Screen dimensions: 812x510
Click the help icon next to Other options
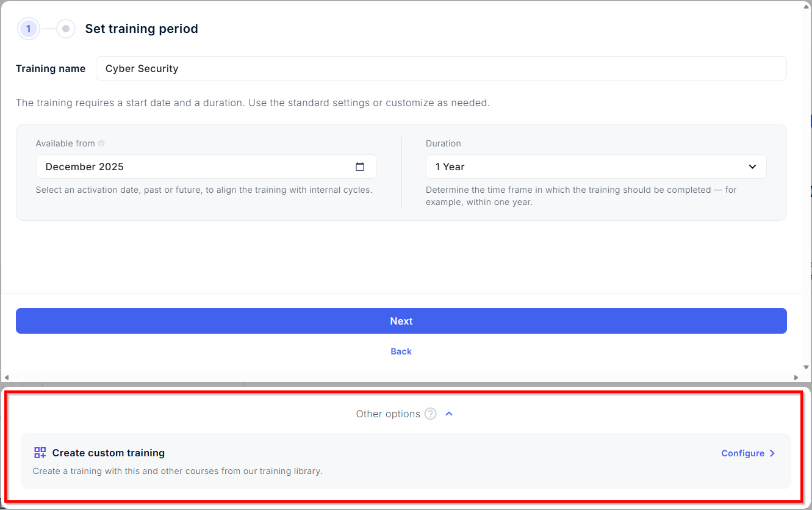(x=431, y=414)
